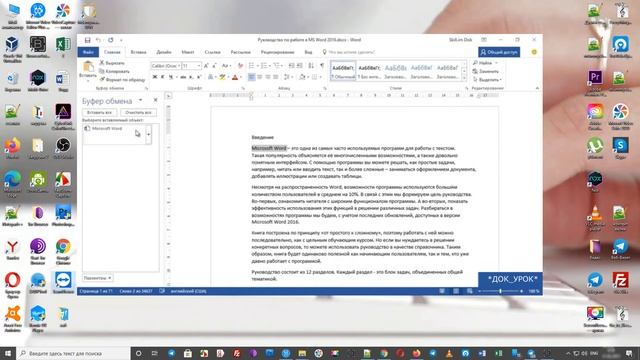Open Select (Выделить) dropdown
Viewport: 640px width, 360px height.
(x=487, y=80)
